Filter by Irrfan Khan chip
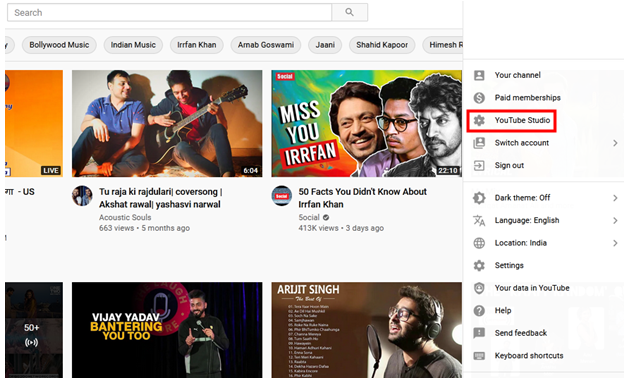The image size is (624, 383). 197,45
